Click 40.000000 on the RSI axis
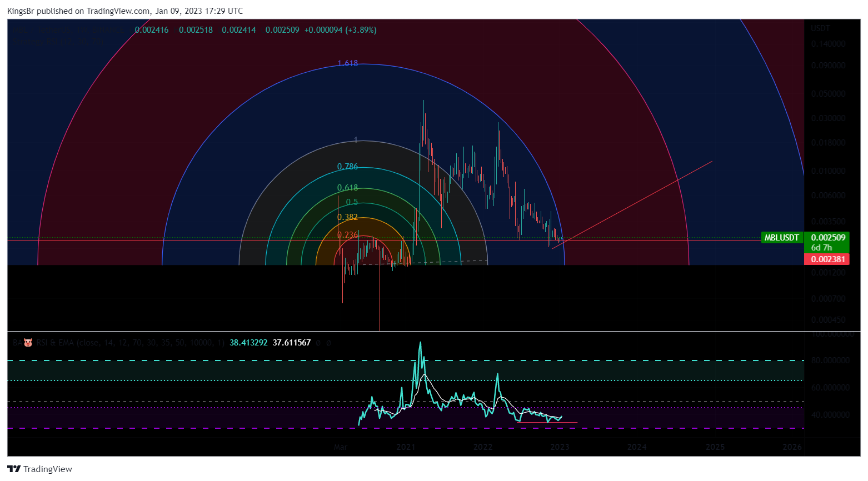The image size is (868, 481). tap(830, 415)
